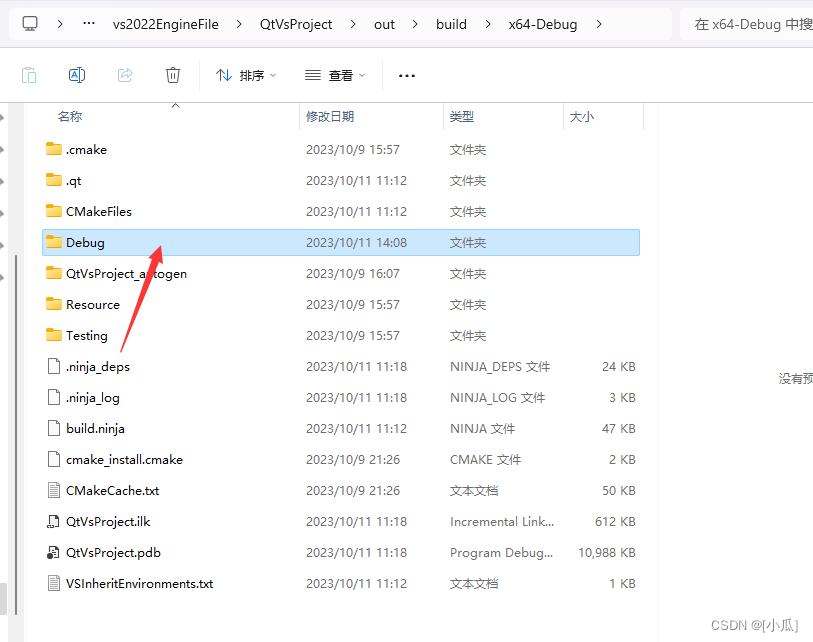Click the .qt folder icon
The height and width of the screenshot is (642, 813).
53,180
